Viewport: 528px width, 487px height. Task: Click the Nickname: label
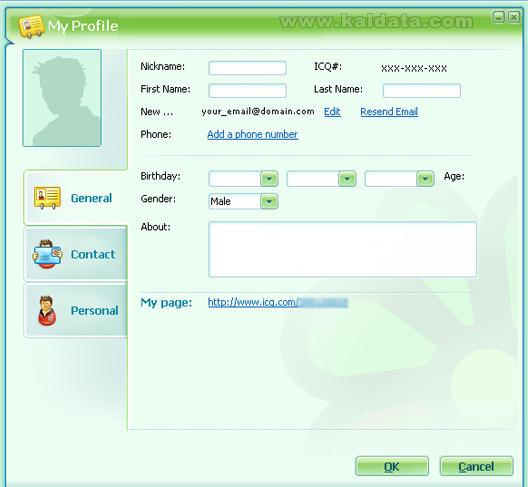(x=163, y=67)
